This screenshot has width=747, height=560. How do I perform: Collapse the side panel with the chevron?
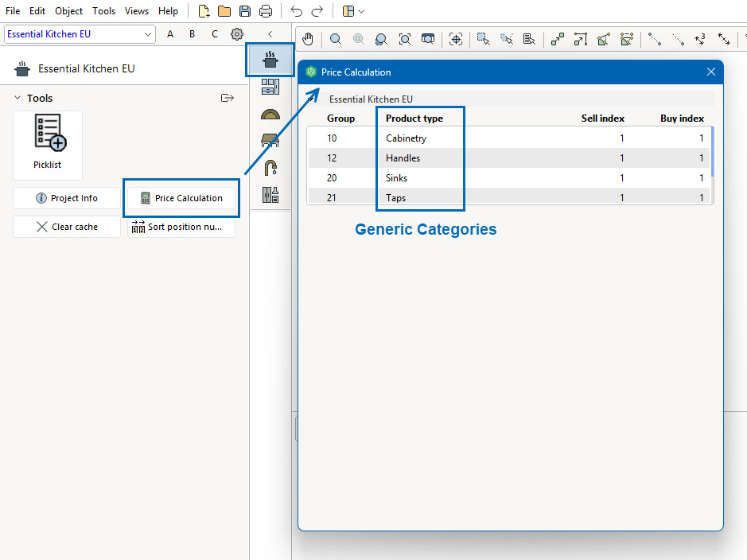point(270,34)
